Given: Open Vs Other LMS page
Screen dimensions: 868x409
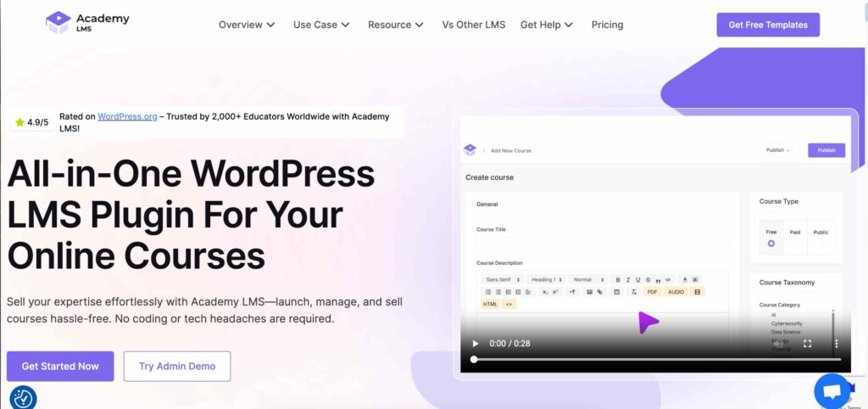Looking at the screenshot, I should click(x=473, y=25).
